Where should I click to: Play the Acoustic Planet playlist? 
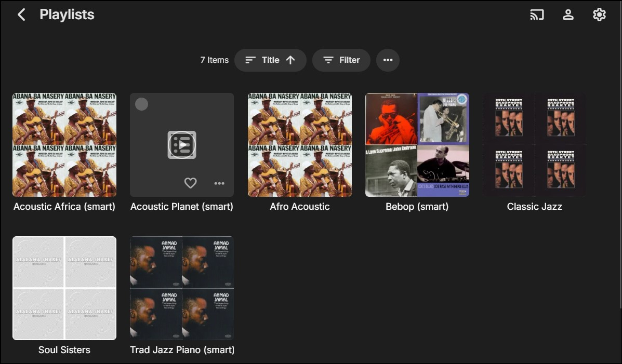coord(182,144)
